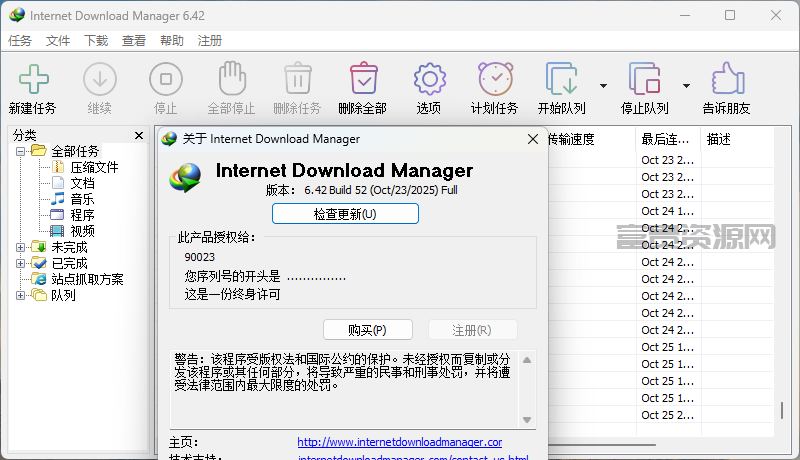Open the contact_us.html support link

click(x=413, y=457)
